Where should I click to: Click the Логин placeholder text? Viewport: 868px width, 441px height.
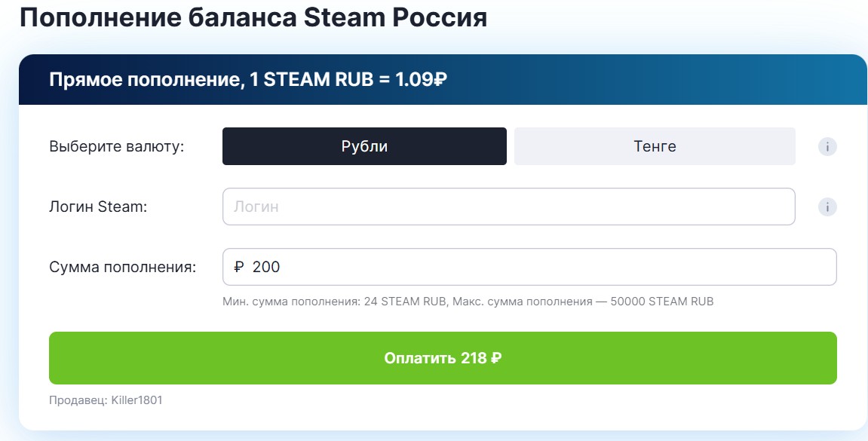(256, 206)
